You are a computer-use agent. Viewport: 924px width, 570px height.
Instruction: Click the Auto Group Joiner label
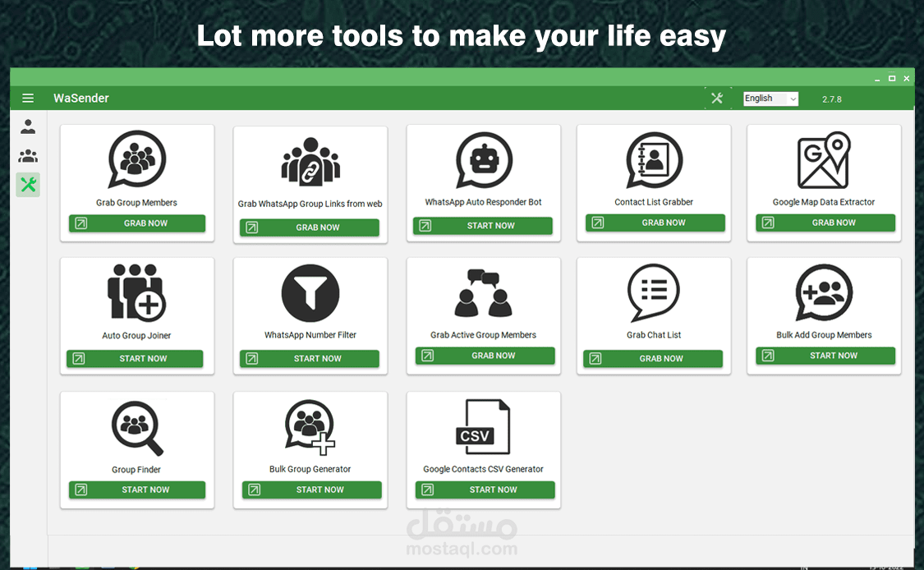pos(136,335)
